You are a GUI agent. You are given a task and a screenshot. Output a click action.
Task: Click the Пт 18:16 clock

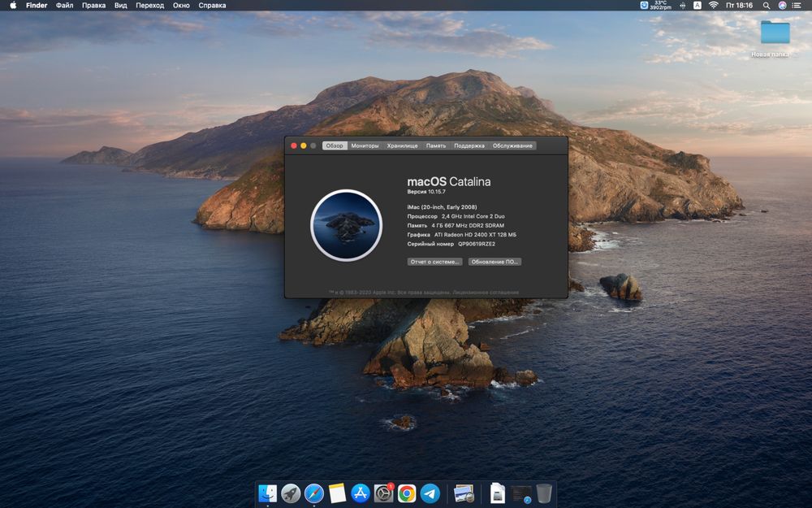[x=739, y=5]
